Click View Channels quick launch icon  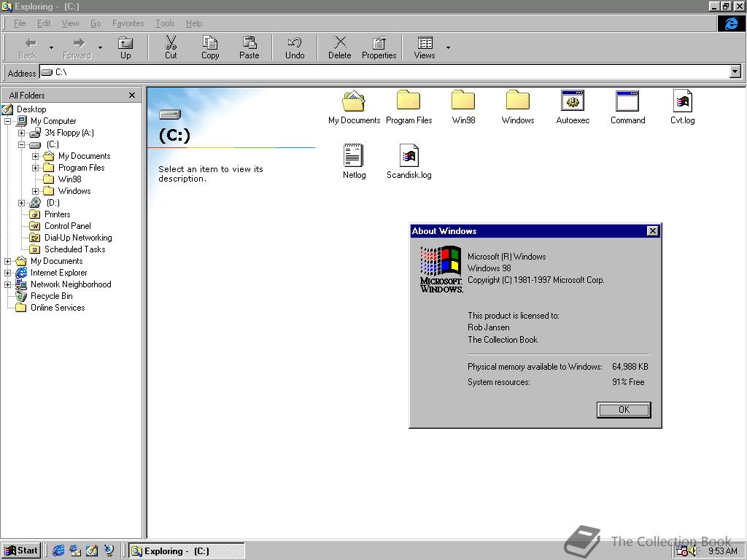tap(109, 551)
